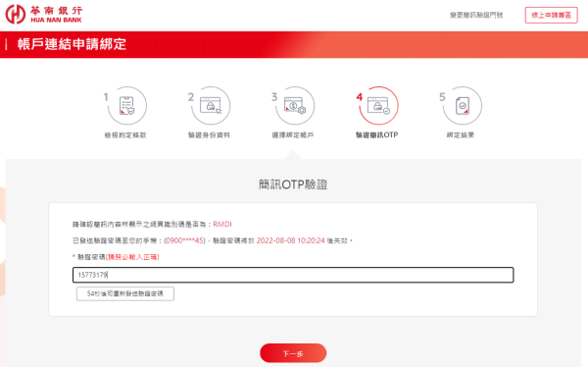Focus the OTP verification code input field
The width and height of the screenshot is (588, 367).
pyautogui.click(x=293, y=275)
